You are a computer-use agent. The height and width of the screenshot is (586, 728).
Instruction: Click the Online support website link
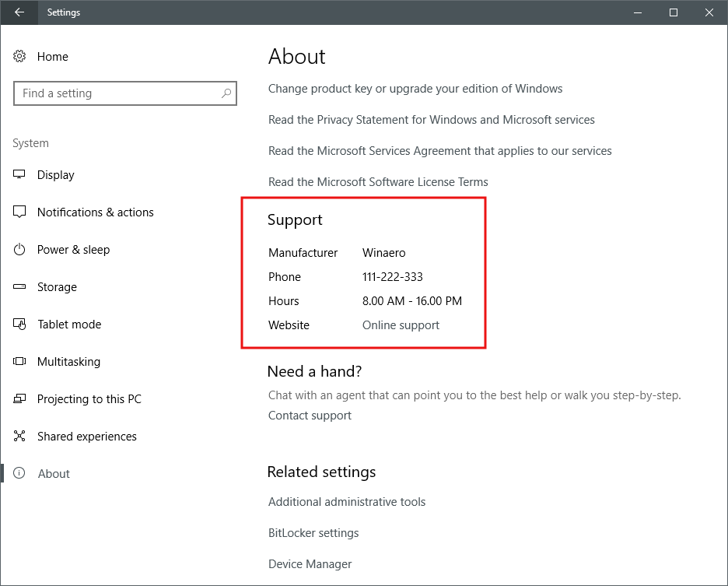click(x=401, y=325)
